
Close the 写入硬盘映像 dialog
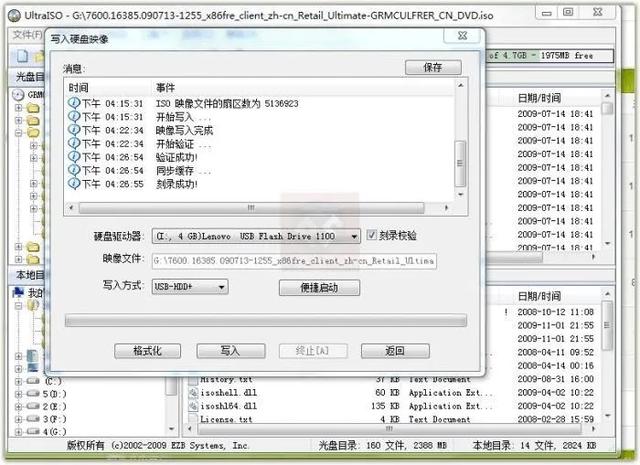click(462, 36)
